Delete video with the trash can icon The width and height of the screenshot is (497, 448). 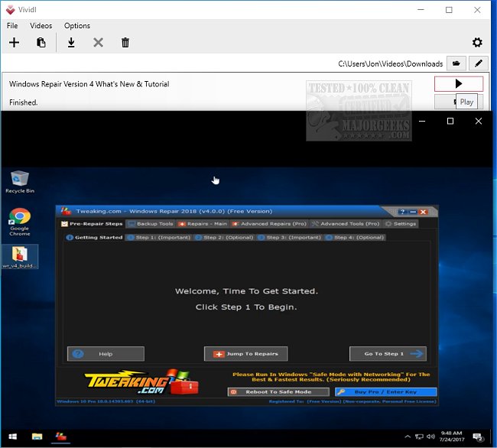coord(125,43)
